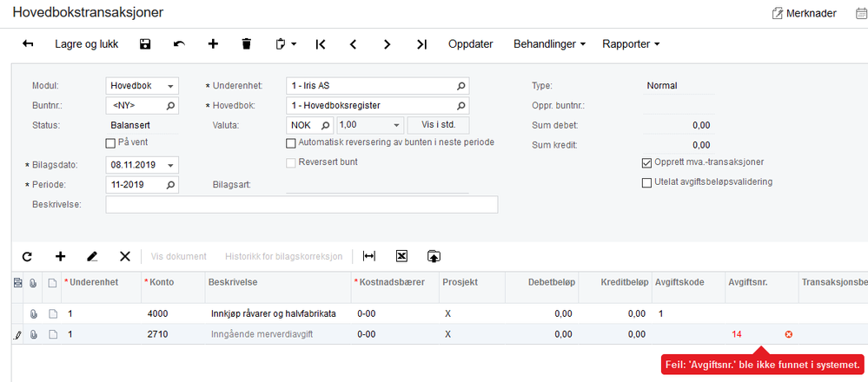Click the Vis i std. button
The width and height of the screenshot is (868, 382).
439,125
